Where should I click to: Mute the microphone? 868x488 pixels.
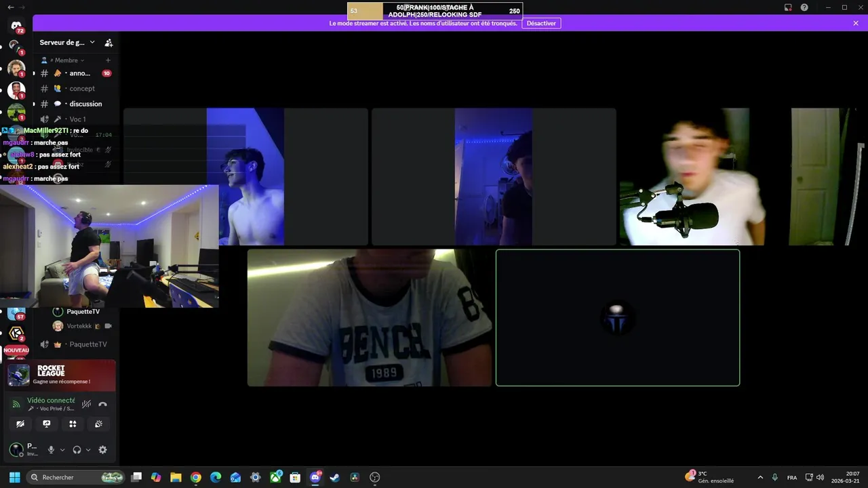[x=51, y=449]
